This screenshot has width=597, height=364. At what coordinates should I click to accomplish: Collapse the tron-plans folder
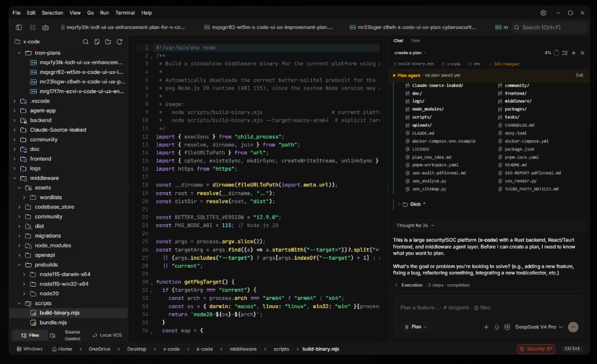19,53
